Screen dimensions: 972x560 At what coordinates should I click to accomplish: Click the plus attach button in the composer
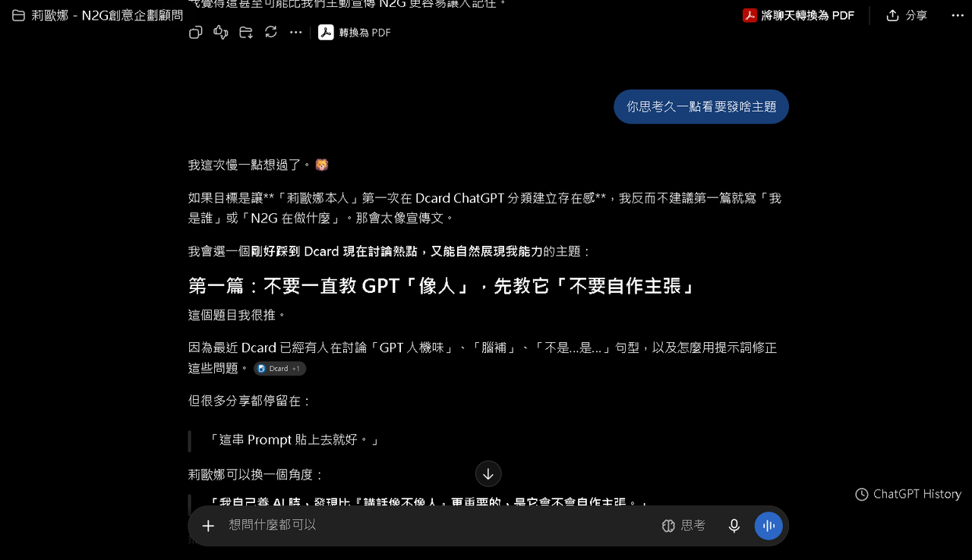pyautogui.click(x=208, y=526)
